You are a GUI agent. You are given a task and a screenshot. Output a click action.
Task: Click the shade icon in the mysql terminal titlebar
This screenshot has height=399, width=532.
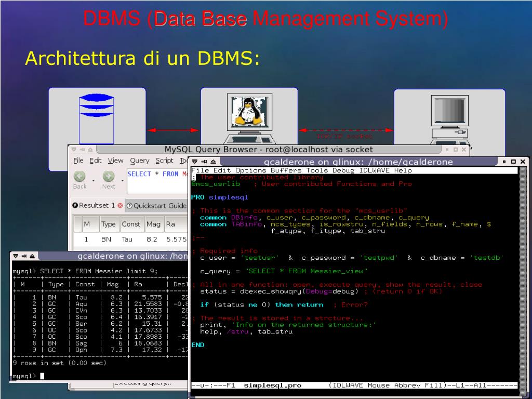tap(32, 256)
